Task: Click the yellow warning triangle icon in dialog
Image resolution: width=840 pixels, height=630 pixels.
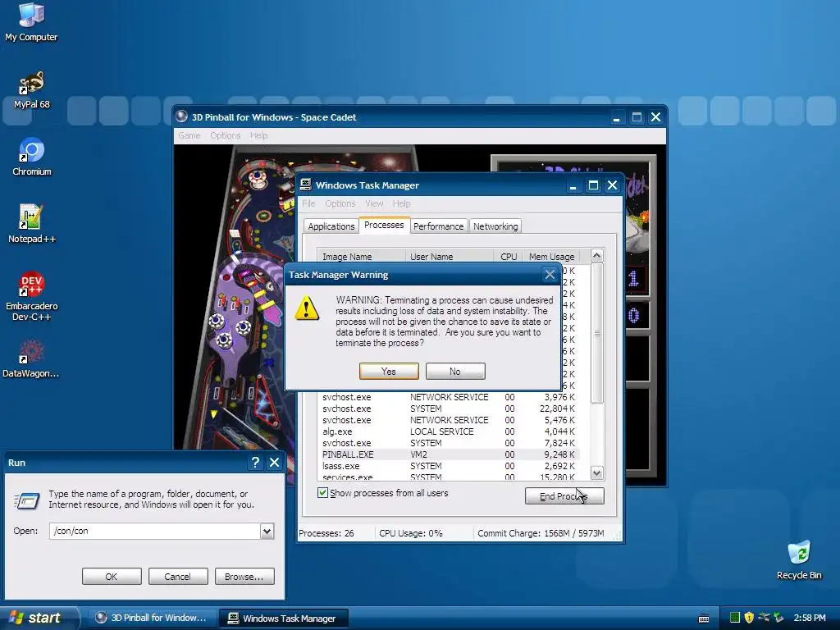Action: (307, 308)
